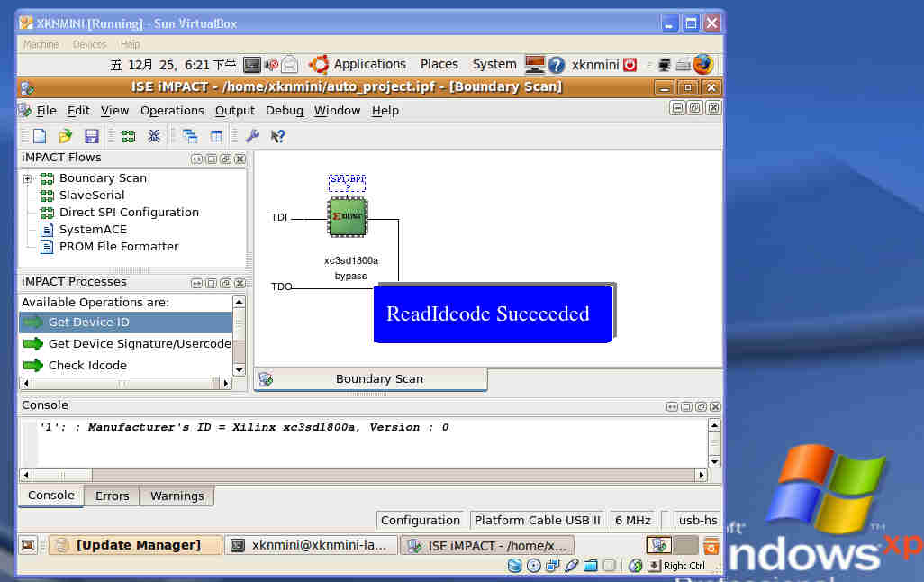The width and height of the screenshot is (924, 582).
Task: Open the System menu in GNOME panel
Action: coord(494,64)
